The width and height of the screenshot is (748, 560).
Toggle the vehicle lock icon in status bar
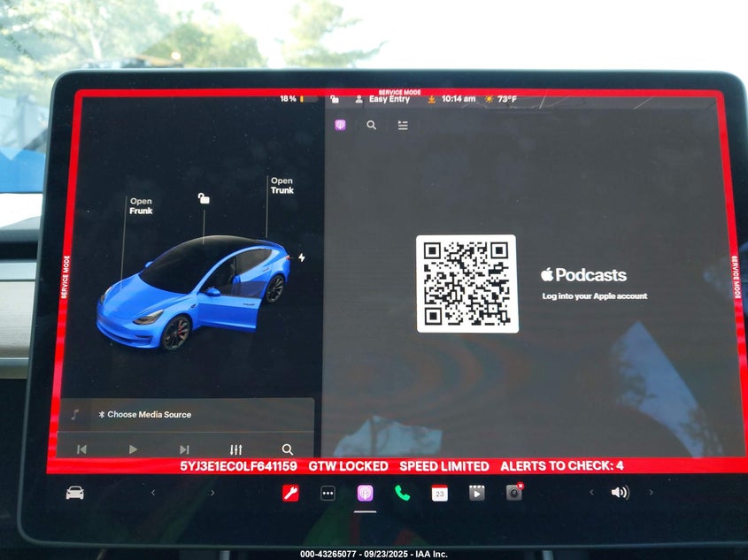point(335,99)
